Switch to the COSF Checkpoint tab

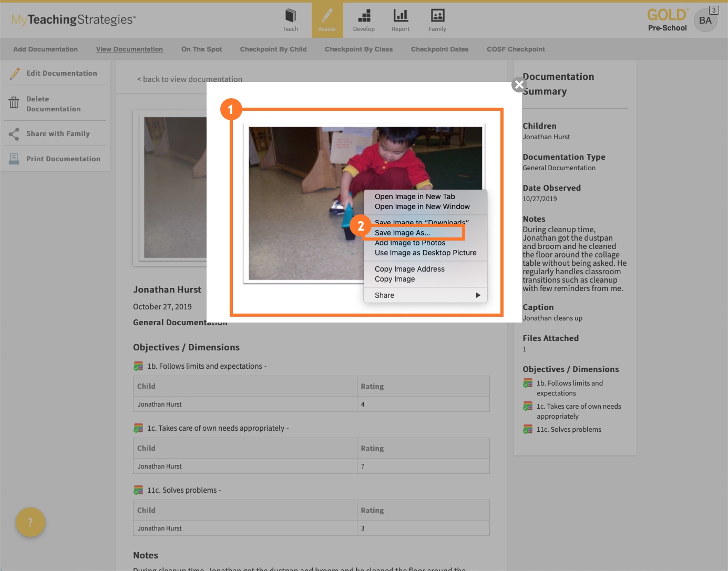[x=516, y=49]
